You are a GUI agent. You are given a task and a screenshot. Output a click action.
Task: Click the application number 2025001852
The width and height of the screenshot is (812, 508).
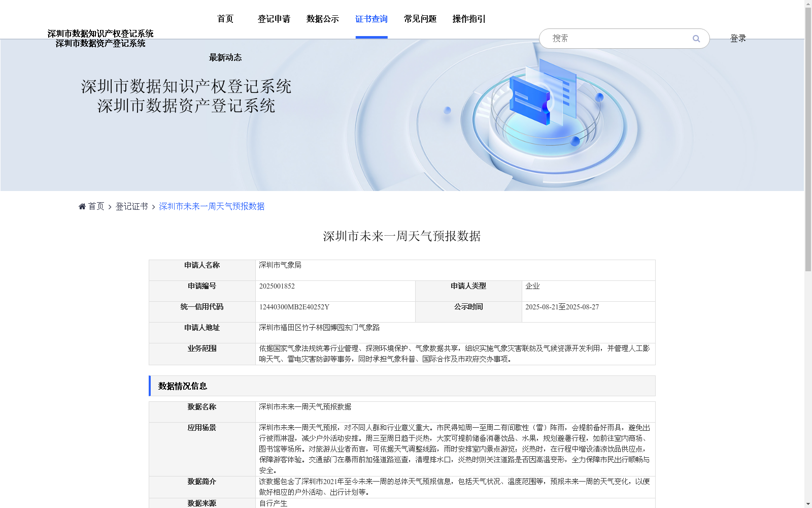(x=277, y=286)
